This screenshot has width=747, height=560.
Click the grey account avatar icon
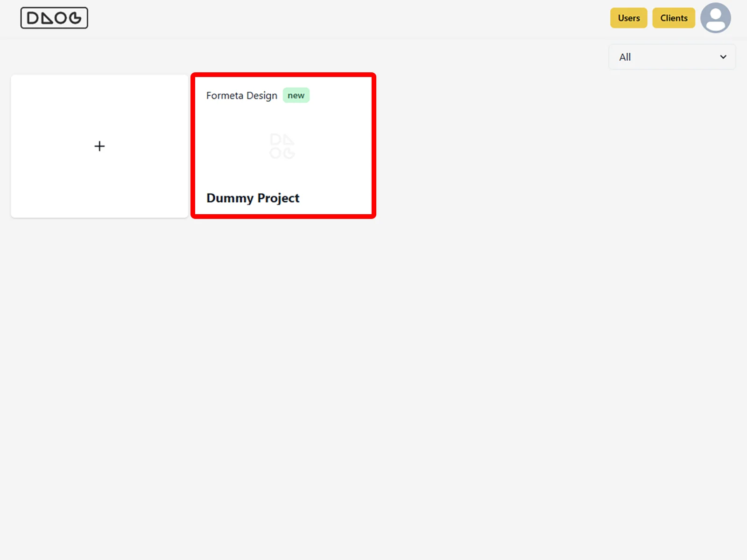pyautogui.click(x=715, y=18)
